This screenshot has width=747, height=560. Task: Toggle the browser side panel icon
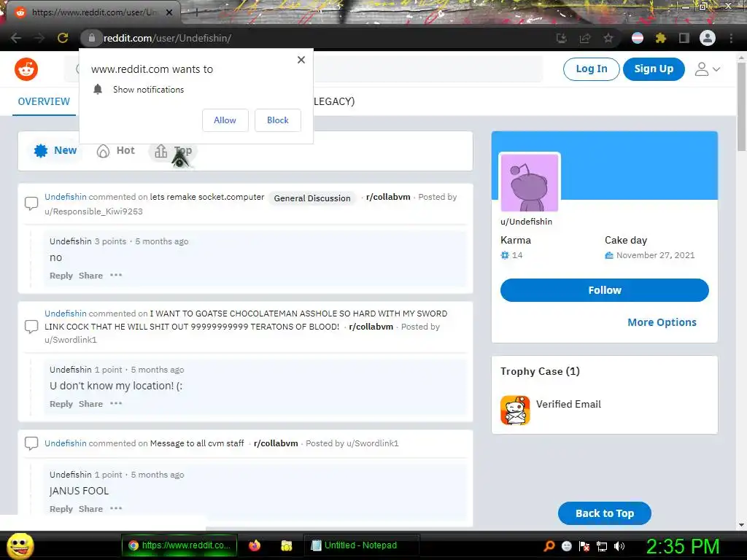point(684,38)
